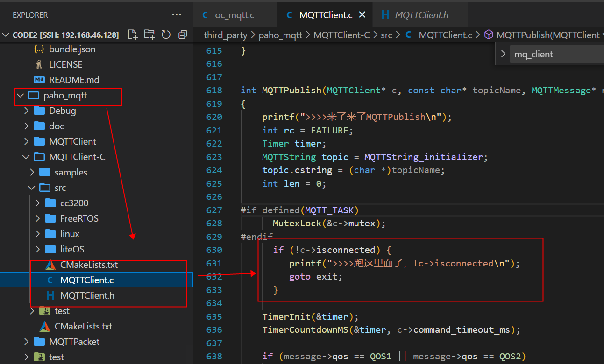Click line number 618 in the gutter

214,91
